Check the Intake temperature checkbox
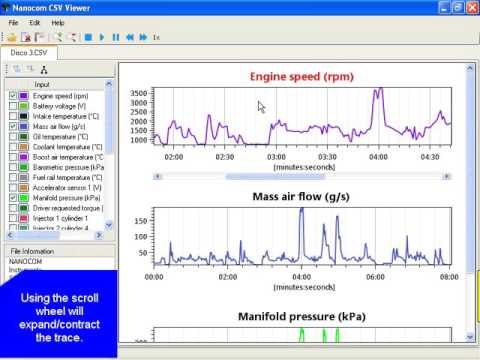Image resolution: width=480 pixels, height=360 pixels. [x=13, y=116]
